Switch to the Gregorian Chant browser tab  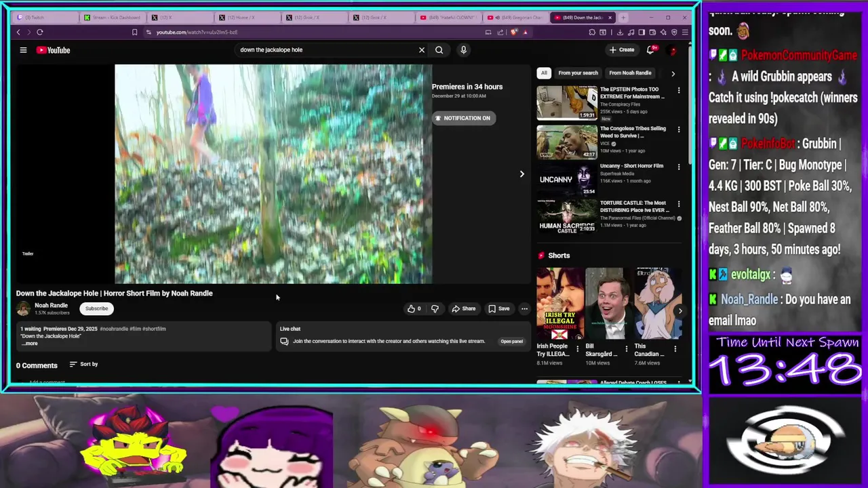point(515,17)
